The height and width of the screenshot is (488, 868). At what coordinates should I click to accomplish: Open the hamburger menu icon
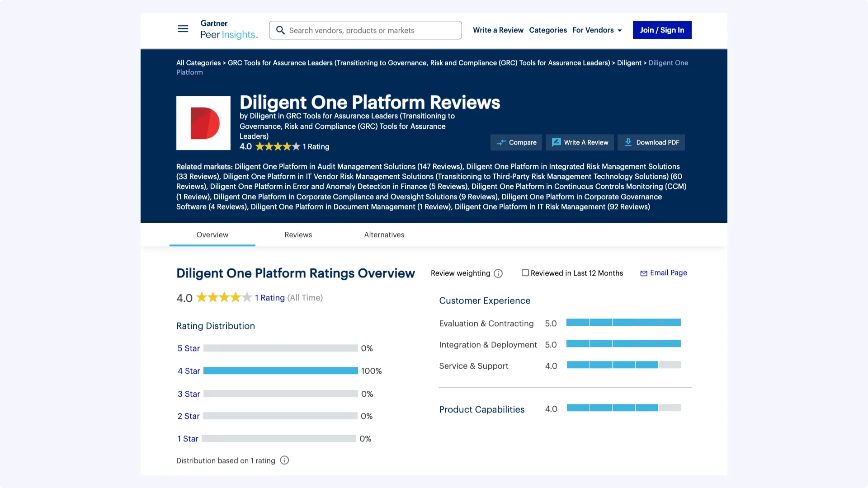183,29
